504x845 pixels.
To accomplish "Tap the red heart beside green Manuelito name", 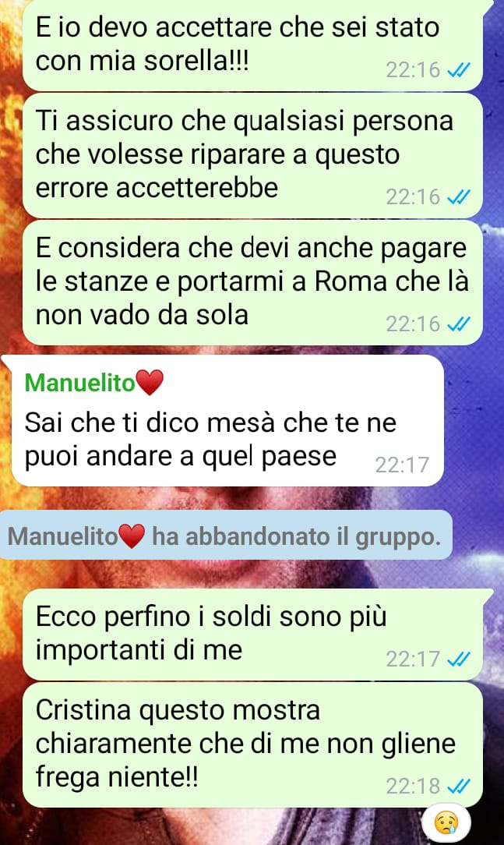I will tap(149, 384).
